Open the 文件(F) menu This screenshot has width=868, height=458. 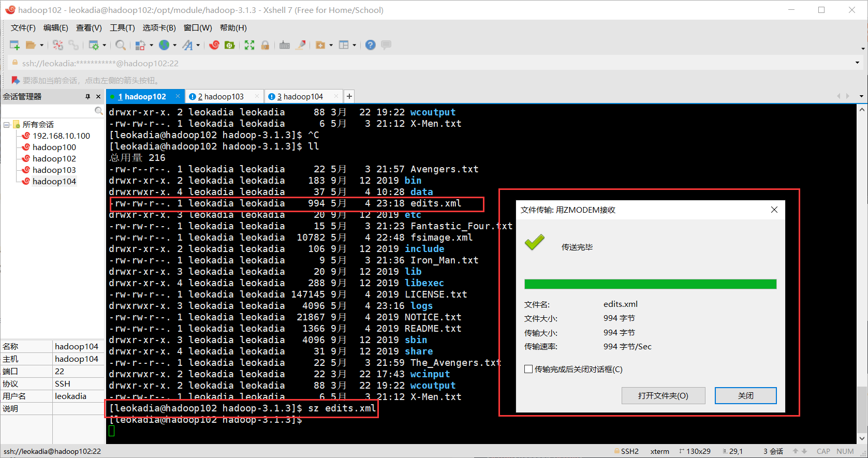pyautogui.click(x=23, y=28)
